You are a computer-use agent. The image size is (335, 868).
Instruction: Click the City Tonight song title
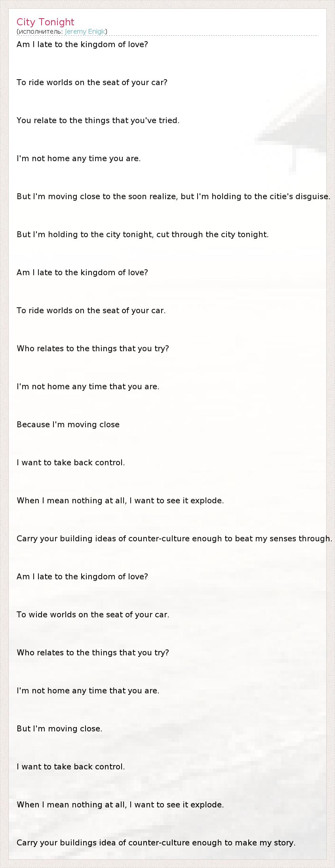46,22
